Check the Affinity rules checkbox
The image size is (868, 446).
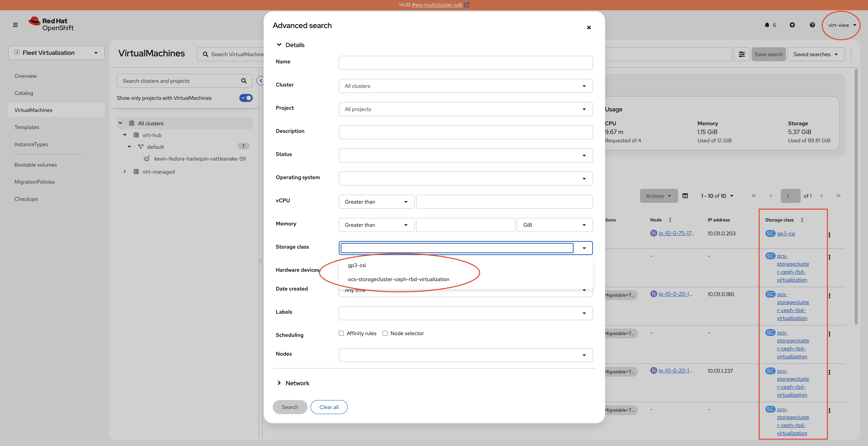tap(341, 333)
